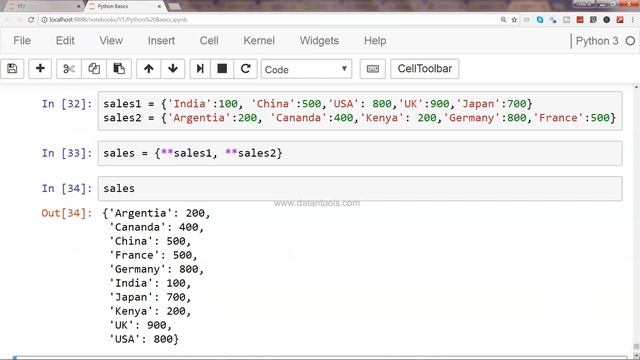Open the View menu

[111, 40]
